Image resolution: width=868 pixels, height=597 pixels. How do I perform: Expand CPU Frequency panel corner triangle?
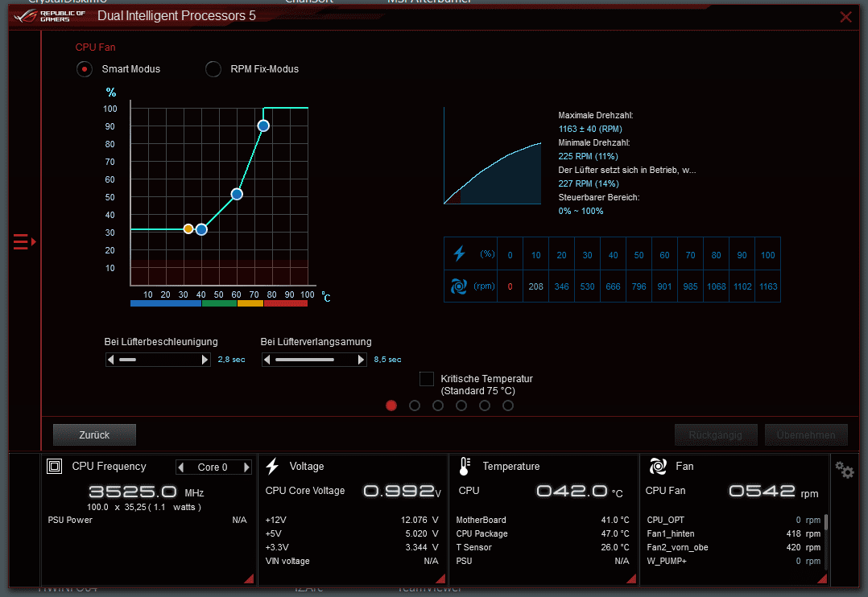pyautogui.click(x=250, y=579)
